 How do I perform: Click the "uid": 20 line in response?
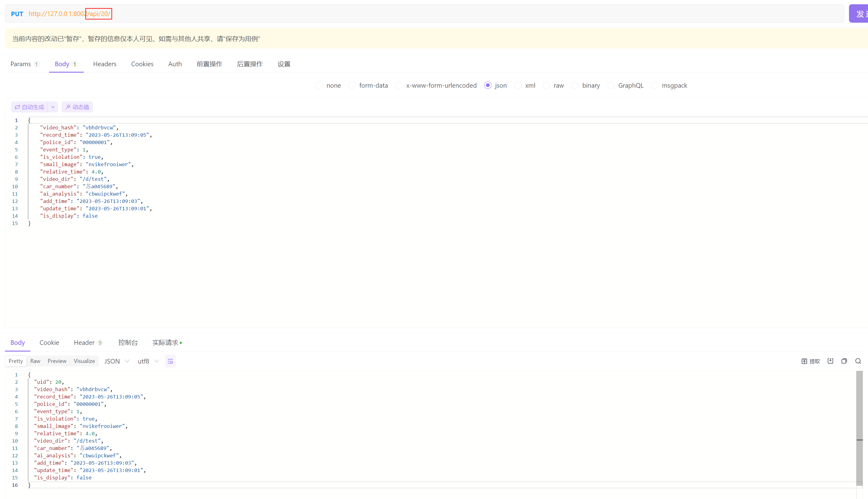point(49,382)
